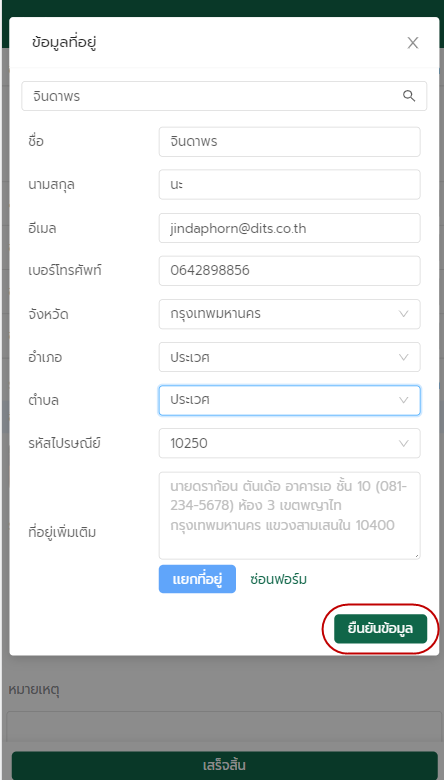Click the แยกที่อยู่ button
Screen dimensions: 444x780
[x=197, y=579]
